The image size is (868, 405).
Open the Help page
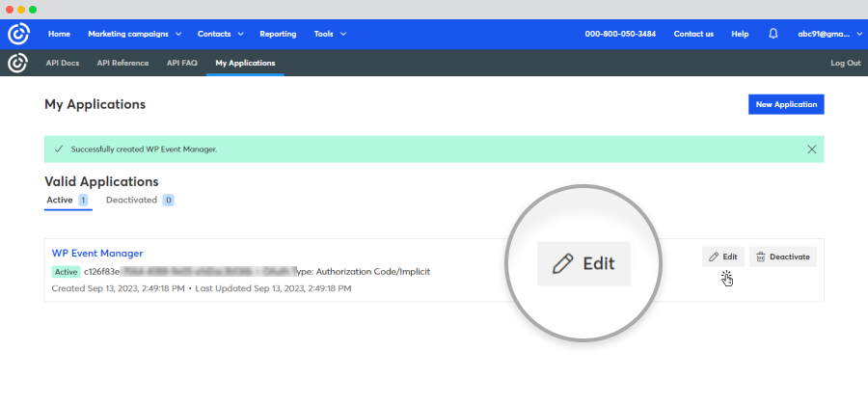pos(740,35)
